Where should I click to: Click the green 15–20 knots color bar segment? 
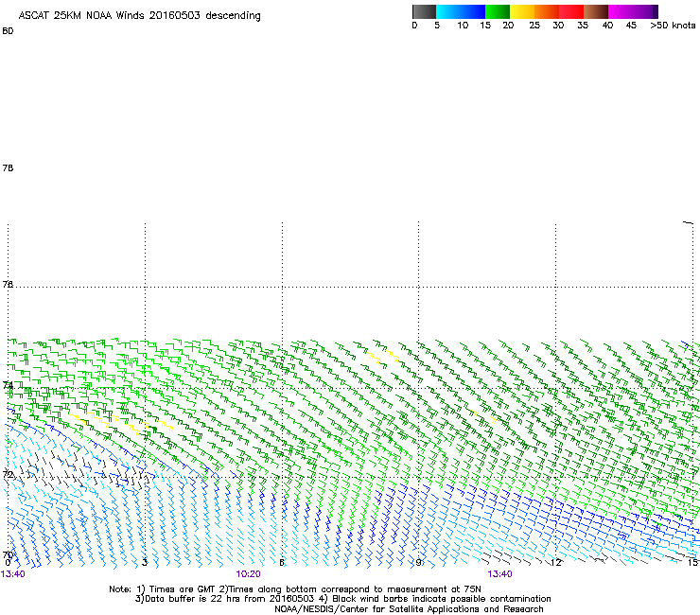tap(498, 11)
